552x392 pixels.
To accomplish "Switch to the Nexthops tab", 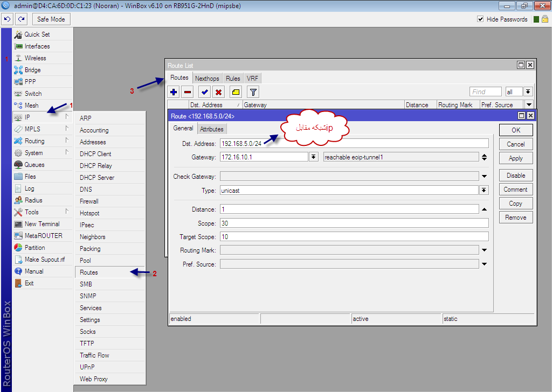I will click(207, 79).
